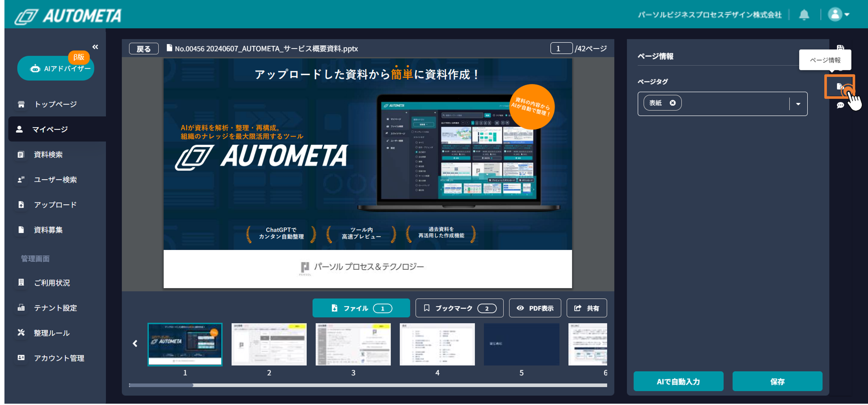
Task: Click the file icon beside the filename
Action: pyautogui.click(x=169, y=48)
